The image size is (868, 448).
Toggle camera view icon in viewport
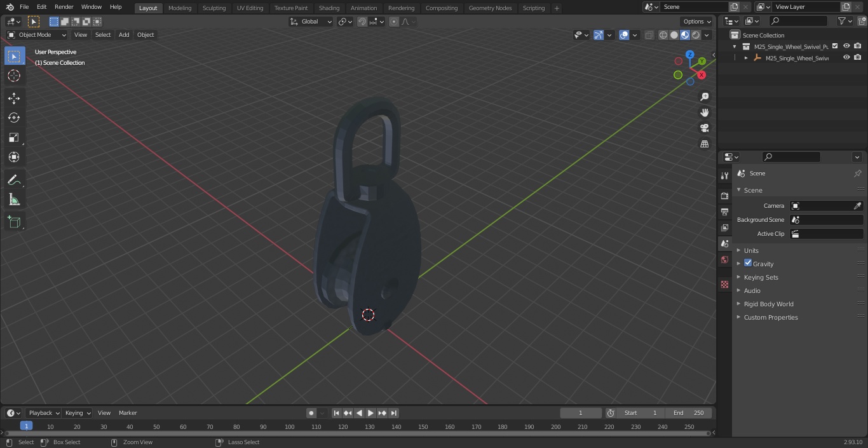pyautogui.click(x=704, y=128)
